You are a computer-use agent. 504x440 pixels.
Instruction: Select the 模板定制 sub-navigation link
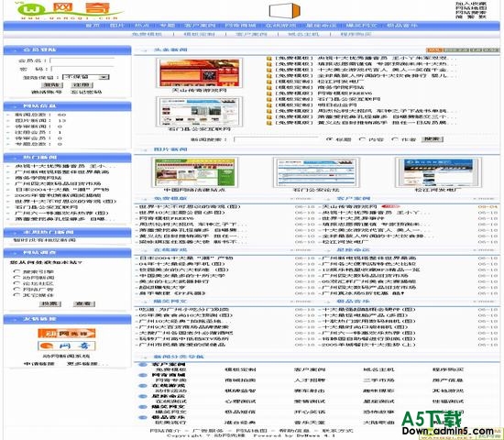coord(199,34)
